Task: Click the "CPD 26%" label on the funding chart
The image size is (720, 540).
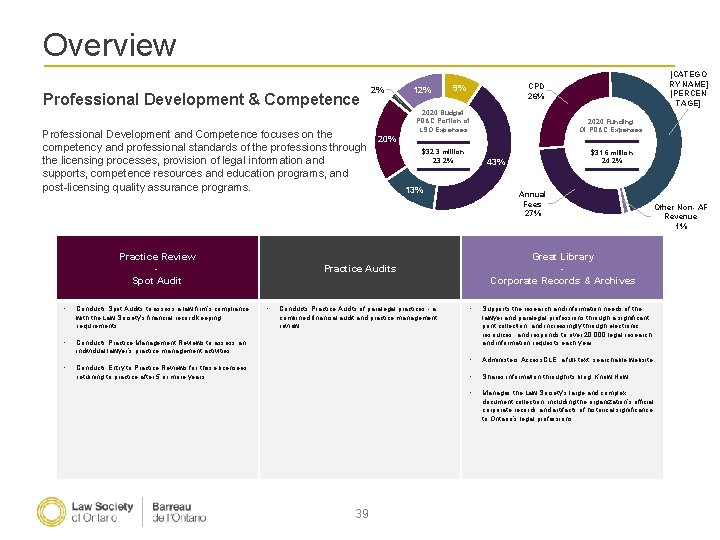Action: click(536, 91)
